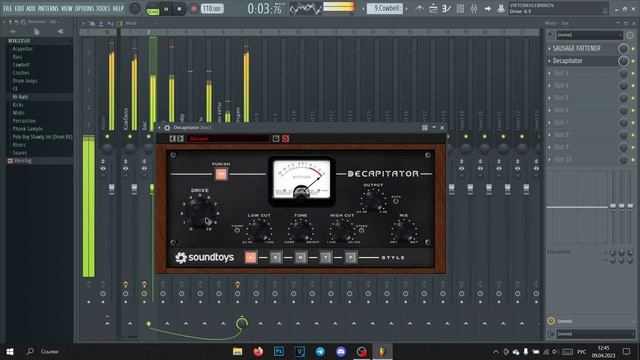Open the 9.Cowbell pattern selector
Image resolution: width=640 pixels, height=360 pixels.
[x=385, y=8]
